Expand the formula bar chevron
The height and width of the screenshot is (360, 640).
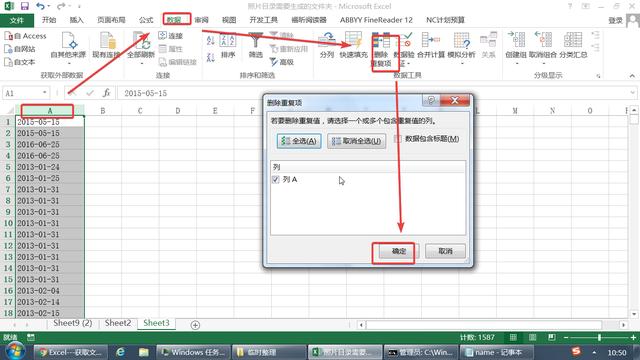coord(632,93)
